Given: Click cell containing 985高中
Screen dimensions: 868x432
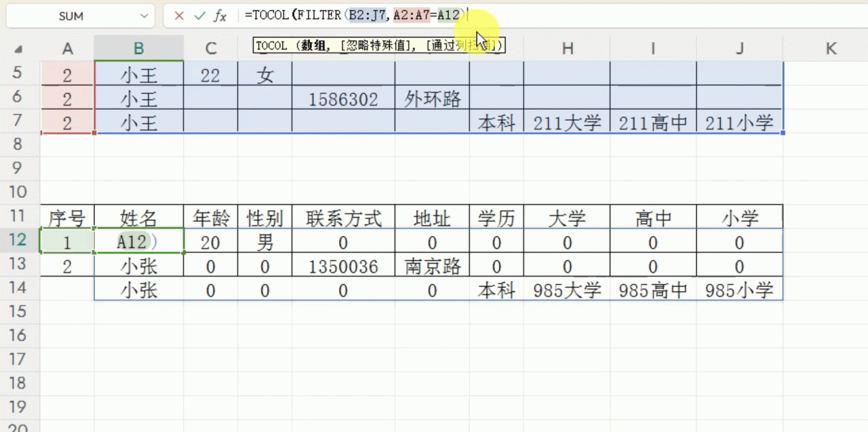Looking at the screenshot, I should coord(652,290).
